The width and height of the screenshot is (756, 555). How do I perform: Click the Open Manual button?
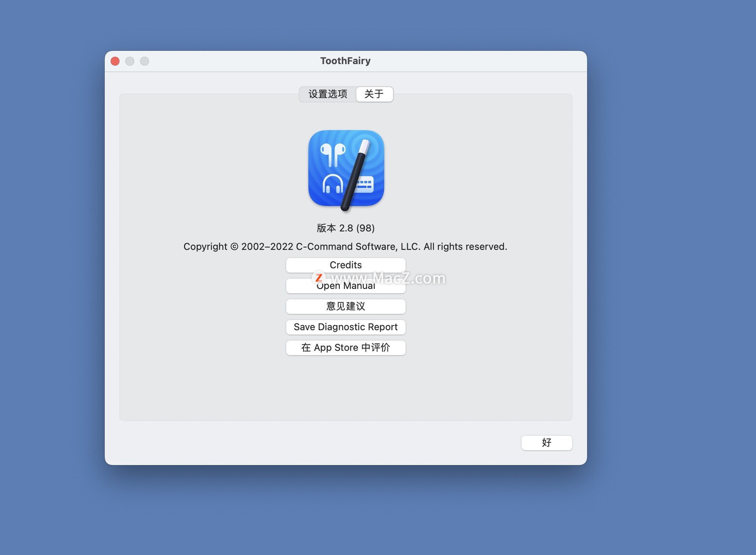(x=346, y=286)
